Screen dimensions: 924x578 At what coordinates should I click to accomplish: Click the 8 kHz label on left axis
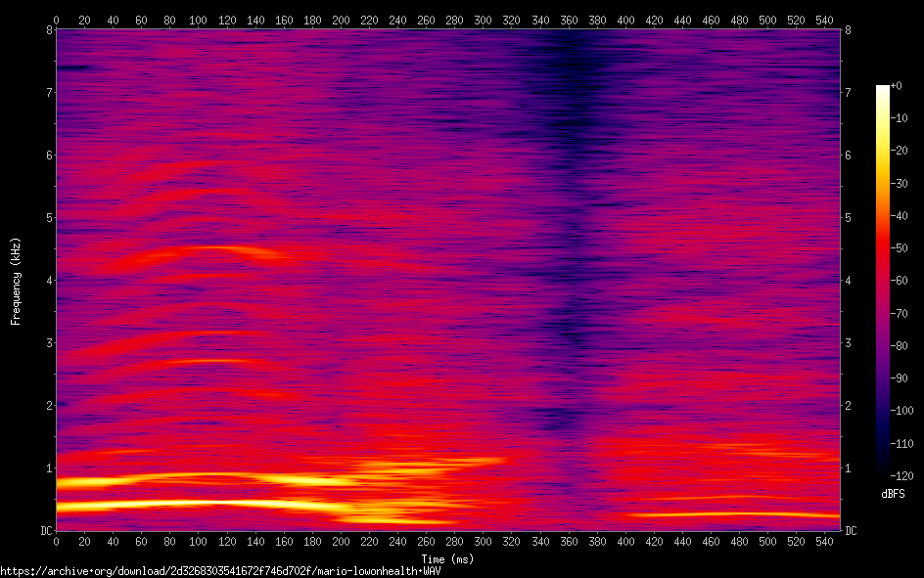(48, 30)
